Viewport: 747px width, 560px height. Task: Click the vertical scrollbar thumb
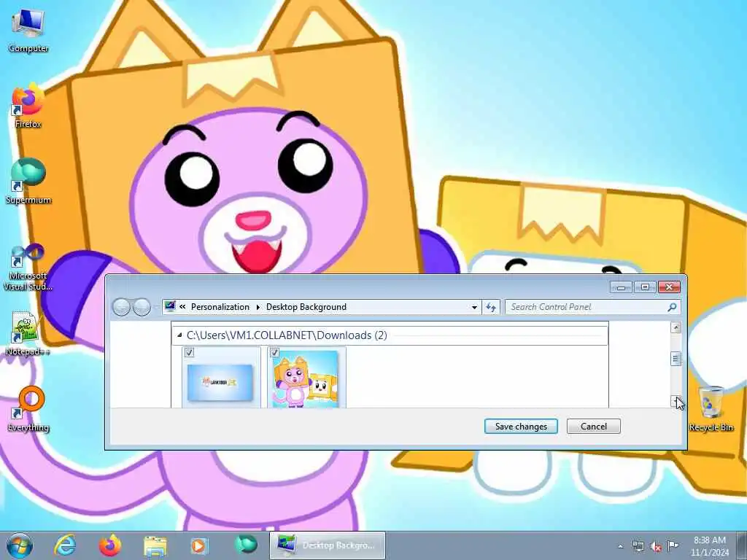pos(676,359)
